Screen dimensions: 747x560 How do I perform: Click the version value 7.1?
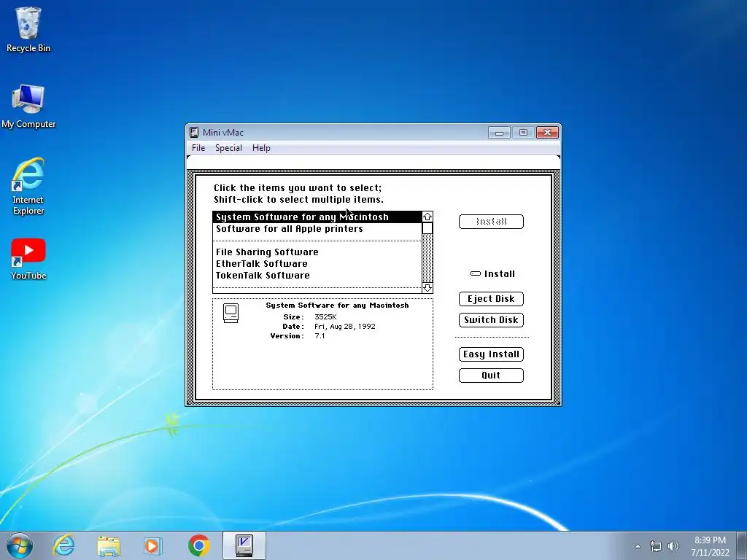[x=320, y=336]
